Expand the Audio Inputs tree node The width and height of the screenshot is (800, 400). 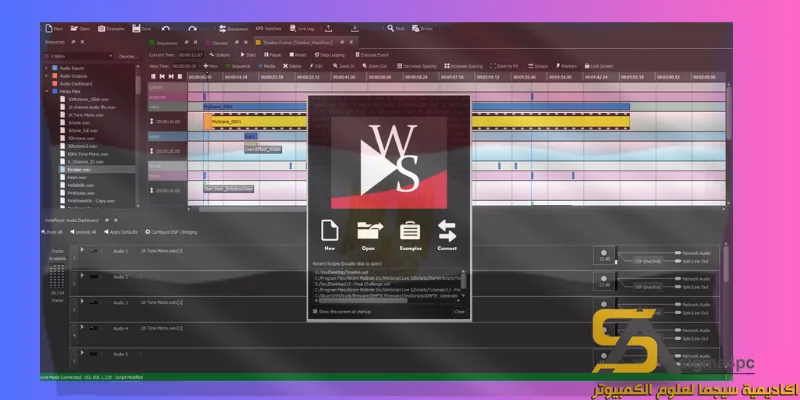(x=47, y=68)
